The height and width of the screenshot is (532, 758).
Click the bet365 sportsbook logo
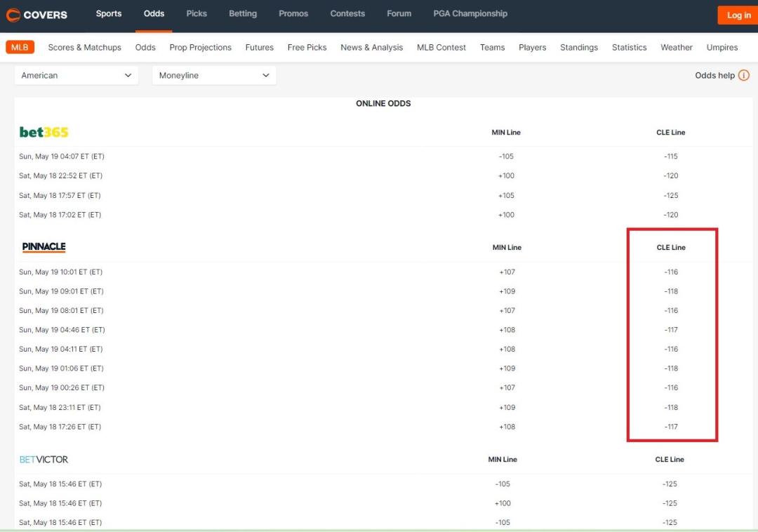44,132
